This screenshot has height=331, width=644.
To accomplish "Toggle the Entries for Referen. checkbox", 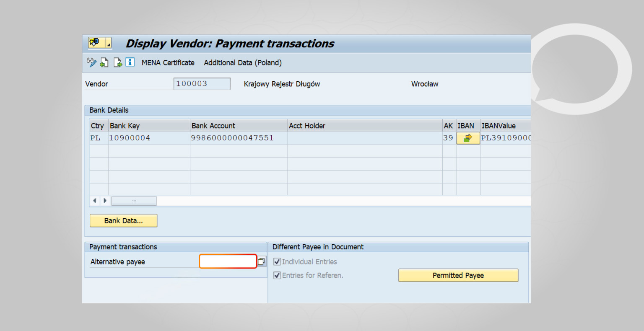I will coord(277,275).
